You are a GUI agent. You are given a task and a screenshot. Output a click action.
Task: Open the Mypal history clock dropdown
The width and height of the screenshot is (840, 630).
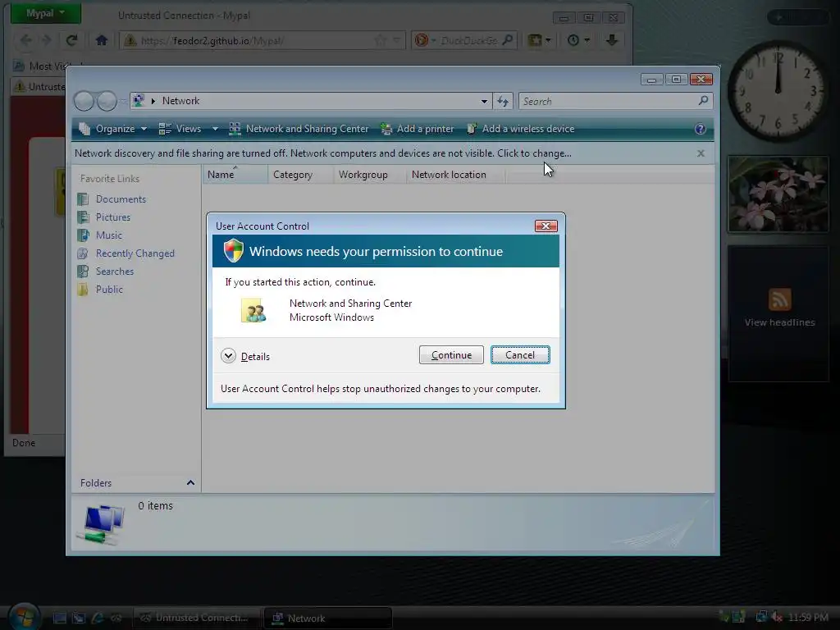click(578, 40)
